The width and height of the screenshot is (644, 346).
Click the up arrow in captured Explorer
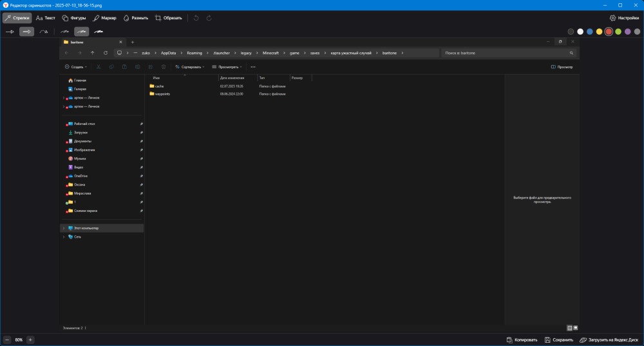92,53
